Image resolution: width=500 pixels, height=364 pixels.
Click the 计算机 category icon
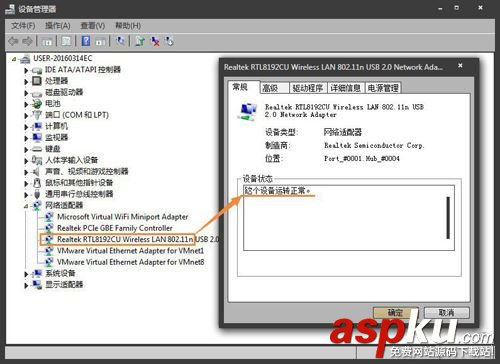click(x=37, y=126)
